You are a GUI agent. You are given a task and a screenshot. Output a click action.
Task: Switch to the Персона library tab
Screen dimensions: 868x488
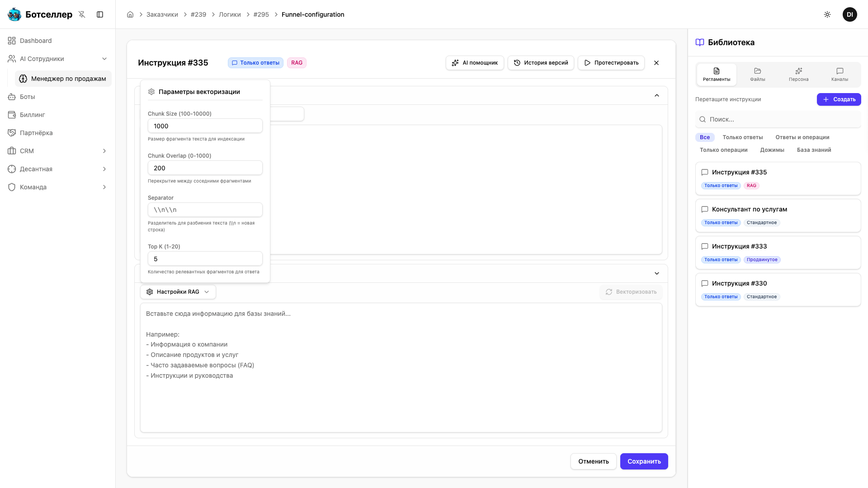point(798,75)
